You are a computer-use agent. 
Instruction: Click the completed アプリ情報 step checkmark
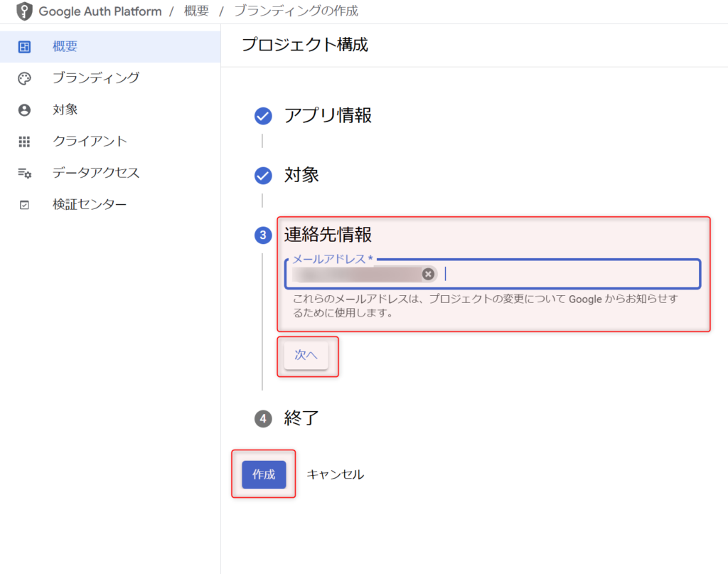(263, 116)
